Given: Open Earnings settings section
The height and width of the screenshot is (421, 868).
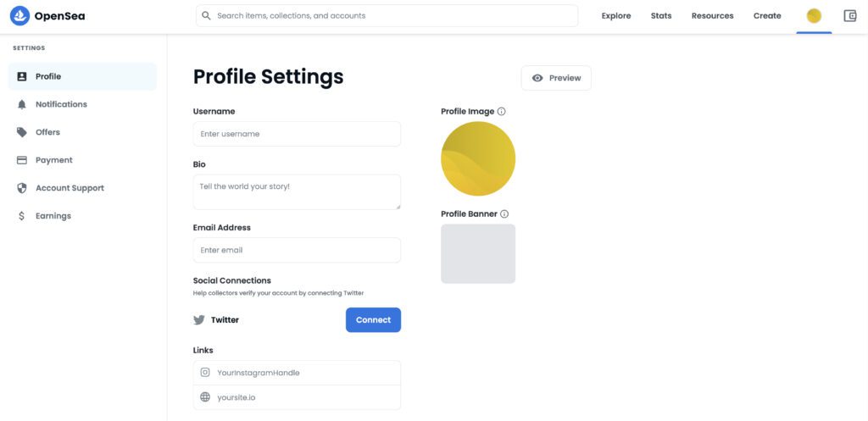Looking at the screenshot, I should coord(53,216).
